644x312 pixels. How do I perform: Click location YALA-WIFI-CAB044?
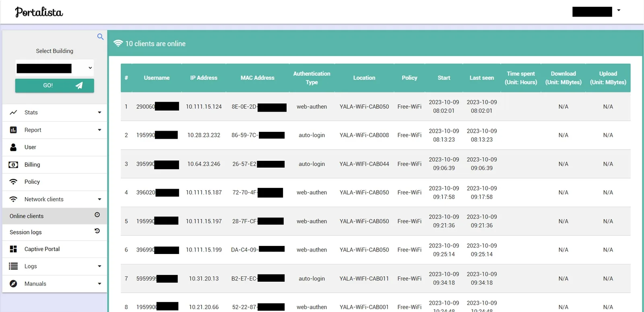pos(364,164)
